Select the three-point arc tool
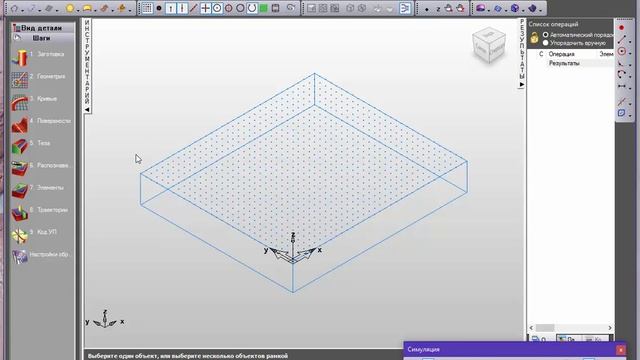The width and height of the screenshot is (640, 360). (x=621, y=75)
